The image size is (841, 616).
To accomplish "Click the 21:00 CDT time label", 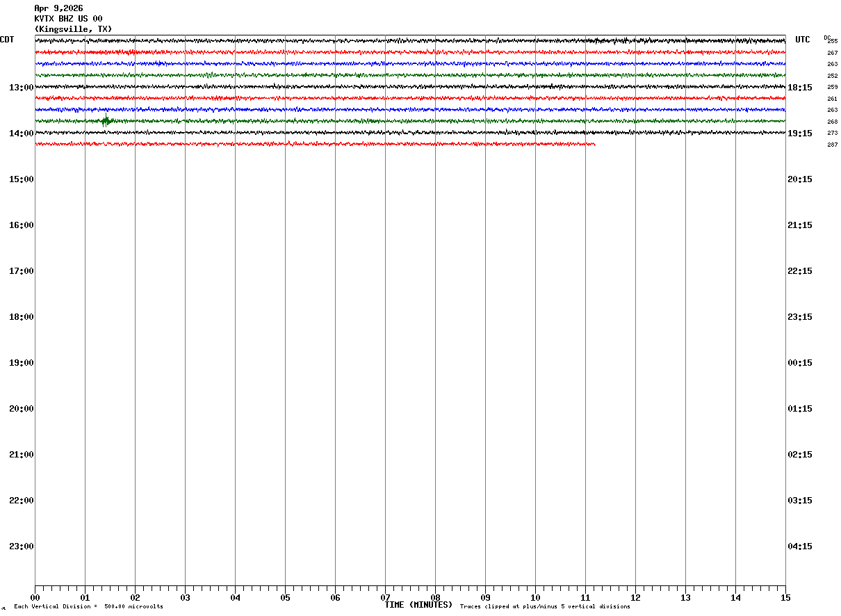I will pyautogui.click(x=22, y=454).
